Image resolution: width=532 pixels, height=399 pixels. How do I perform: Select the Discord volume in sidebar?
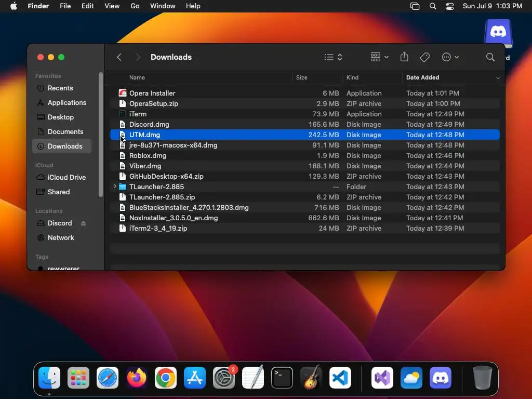click(x=60, y=223)
